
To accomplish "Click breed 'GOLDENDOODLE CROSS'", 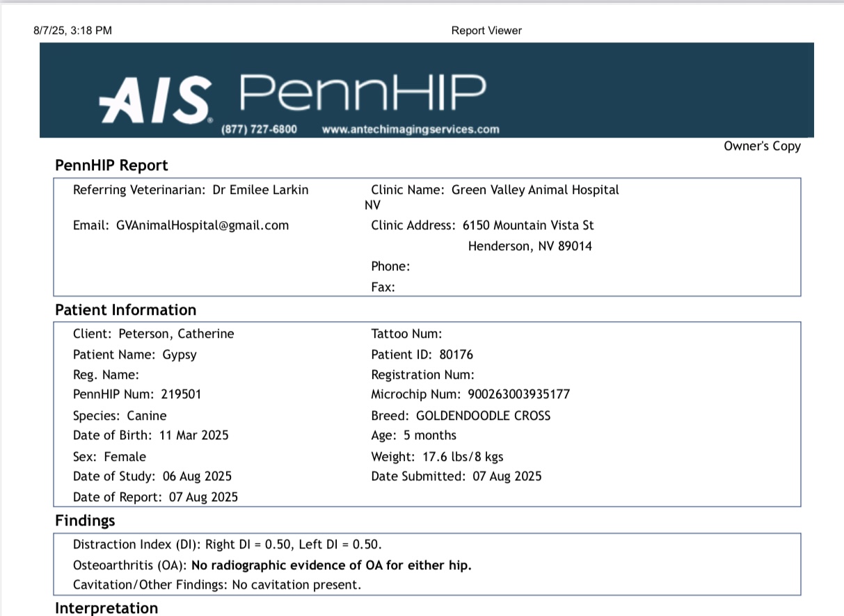I will coord(483,416).
